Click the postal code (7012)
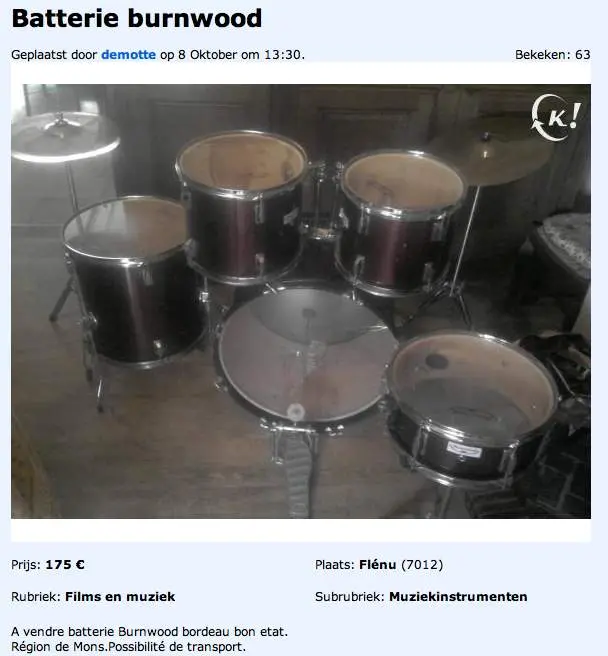 click(x=422, y=565)
